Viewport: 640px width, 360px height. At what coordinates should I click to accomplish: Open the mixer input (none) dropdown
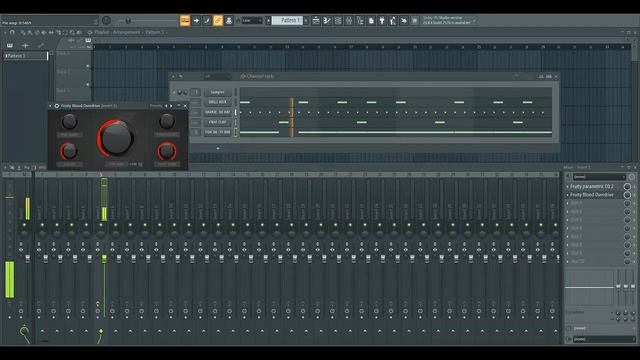click(599, 177)
